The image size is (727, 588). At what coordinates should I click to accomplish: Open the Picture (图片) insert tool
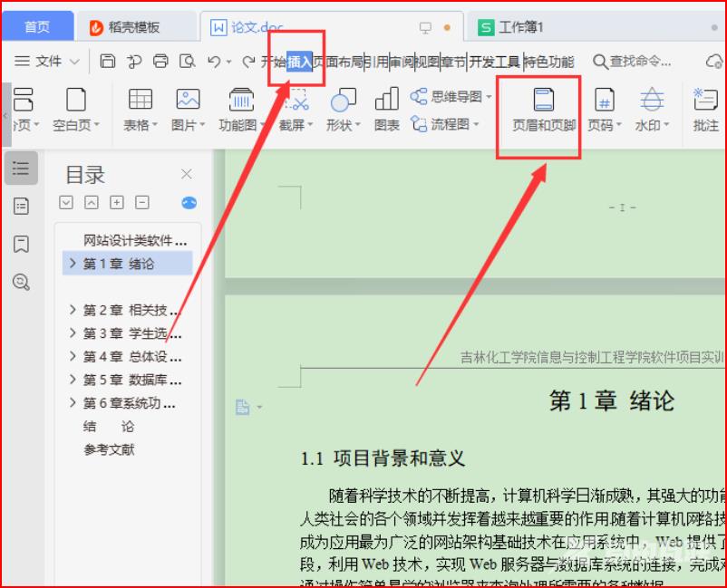188,110
